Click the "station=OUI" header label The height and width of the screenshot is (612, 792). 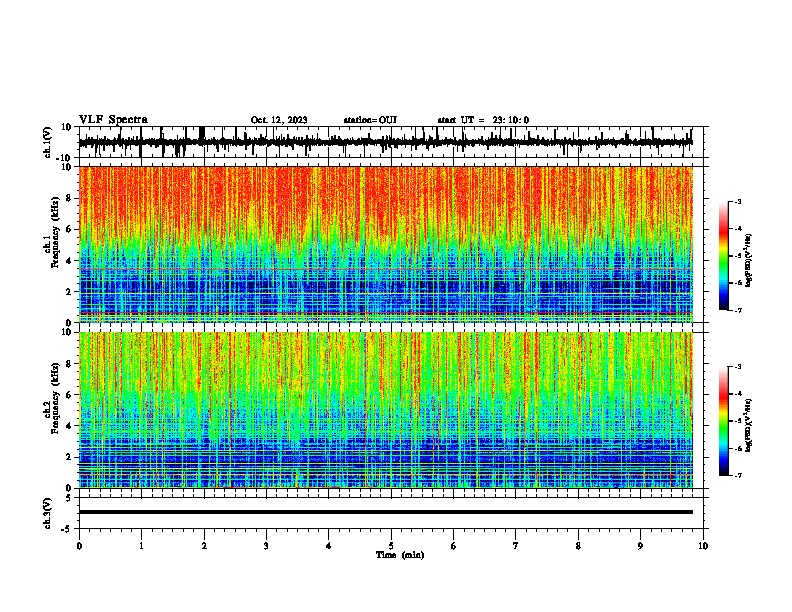coord(370,120)
